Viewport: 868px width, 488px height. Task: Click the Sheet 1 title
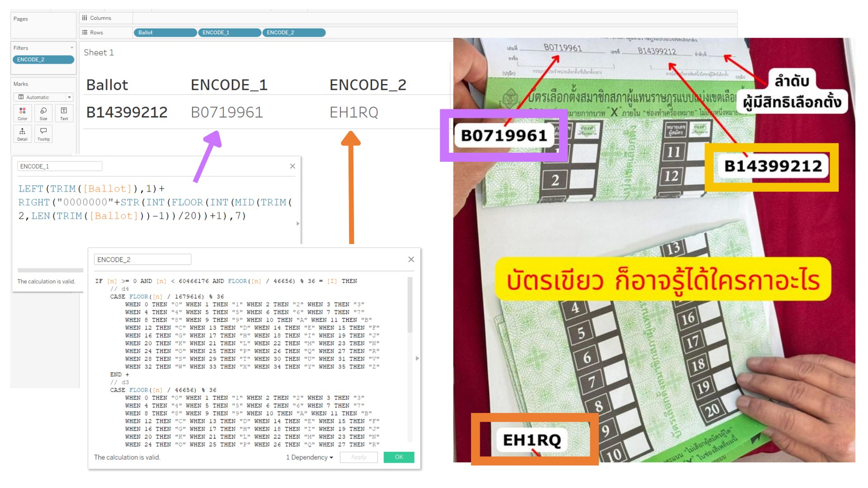[99, 52]
